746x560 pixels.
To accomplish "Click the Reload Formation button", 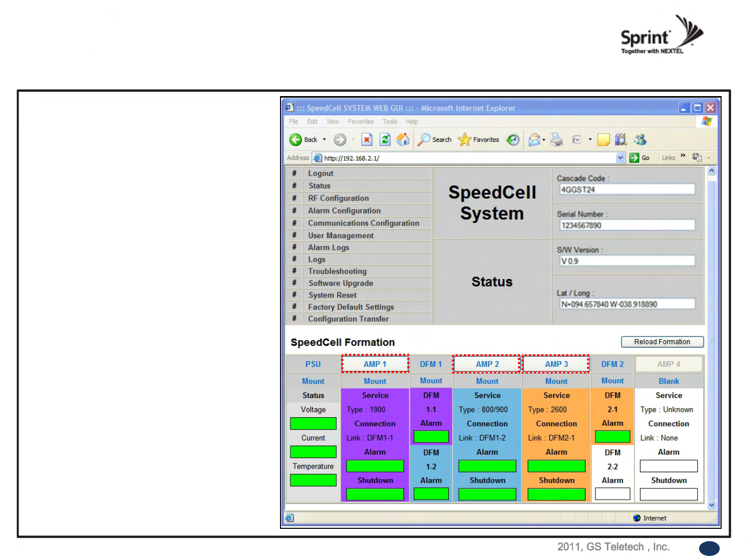I will point(662,342).
